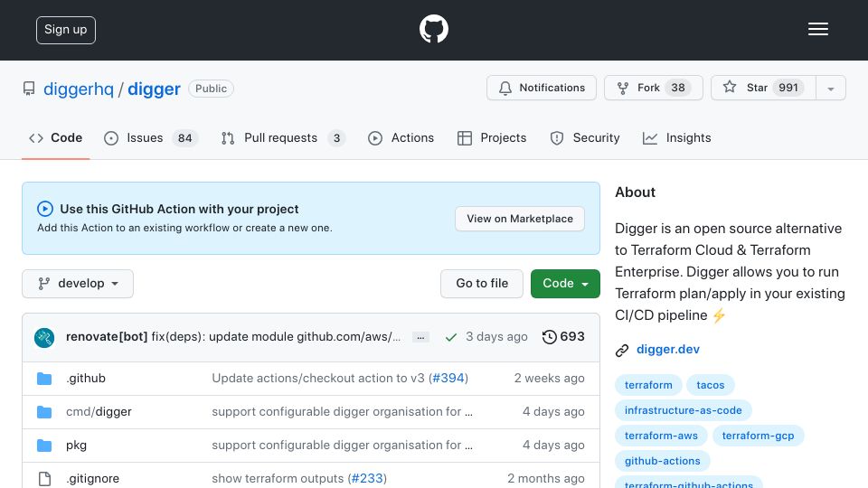The height and width of the screenshot is (488, 868).
Task: Click the repository book icon beside diggerhq
Action: click(29, 89)
